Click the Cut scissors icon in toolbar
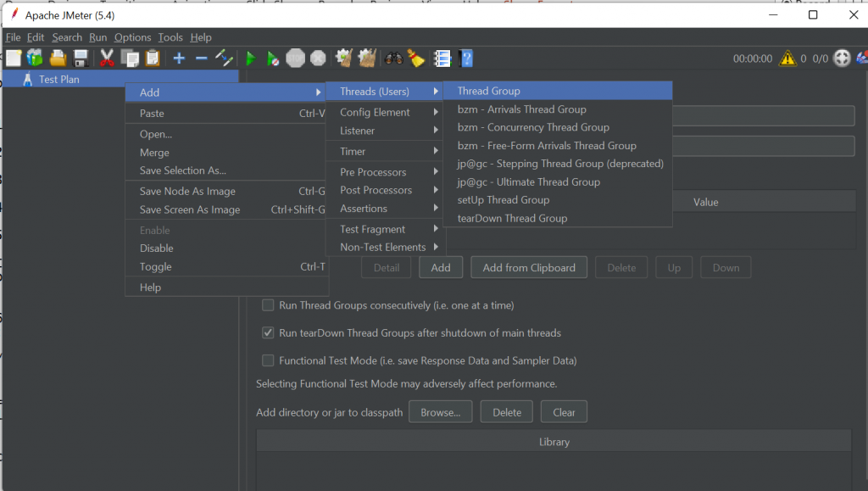868x491 pixels. (x=107, y=59)
